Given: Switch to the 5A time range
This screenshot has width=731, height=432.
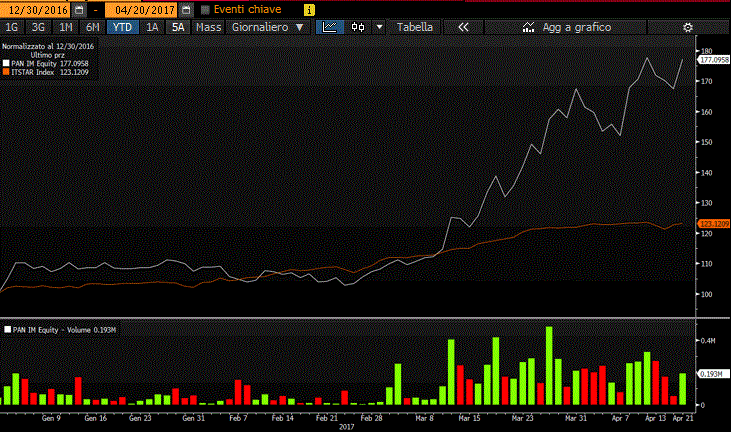Looking at the screenshot, I should (x=178, y=27).
